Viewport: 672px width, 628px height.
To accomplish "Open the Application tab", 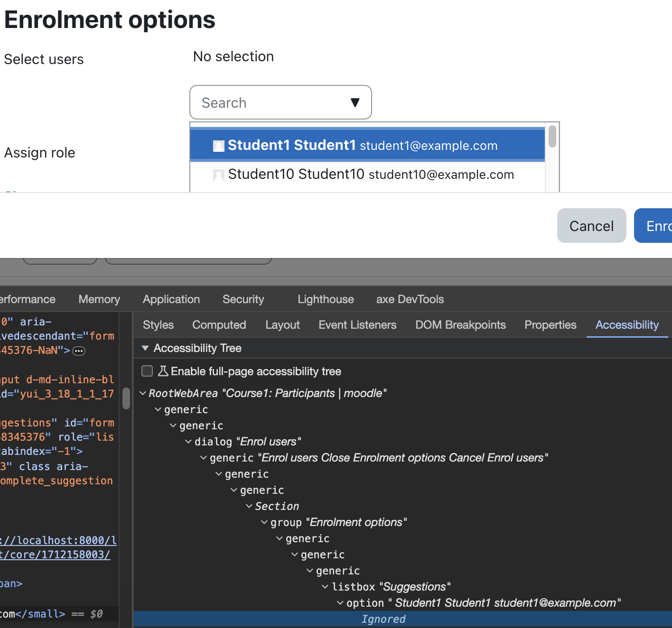I will click(171, 299).
